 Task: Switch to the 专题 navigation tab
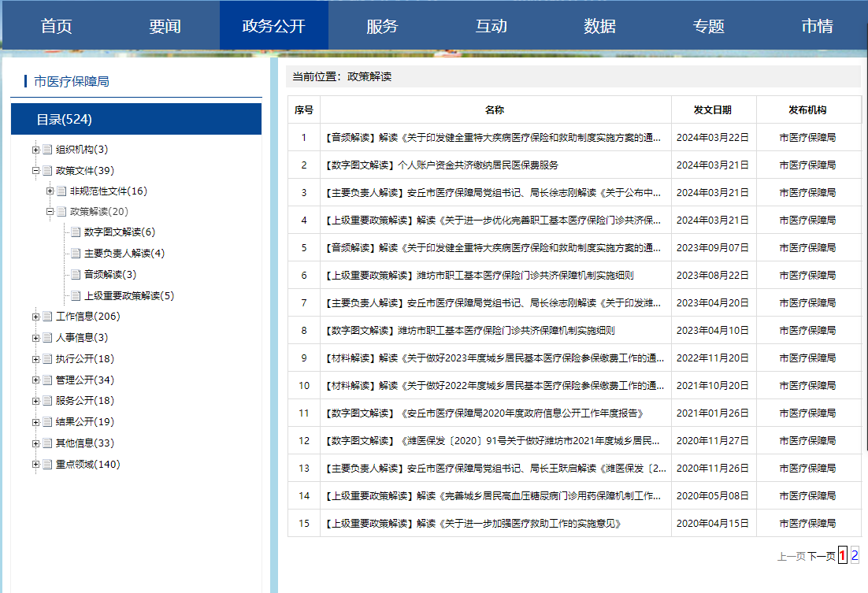[x=709, y=26]
